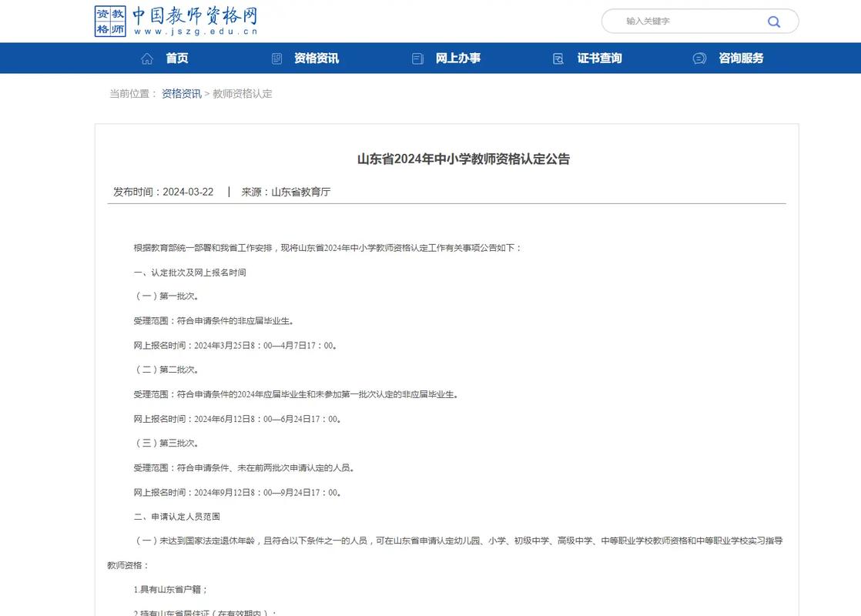Screen dimensions: 861x616
Task: Click registration time line 2024年3月25日8：00—4月7日17：00
Action: [235, 346]
